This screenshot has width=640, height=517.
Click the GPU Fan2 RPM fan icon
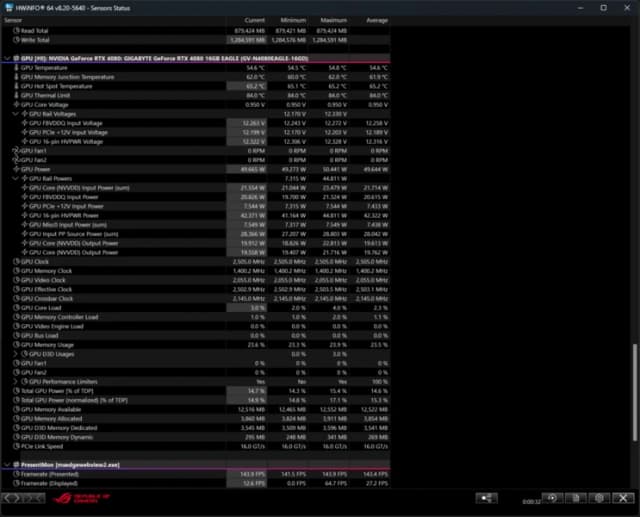[16, 160]
